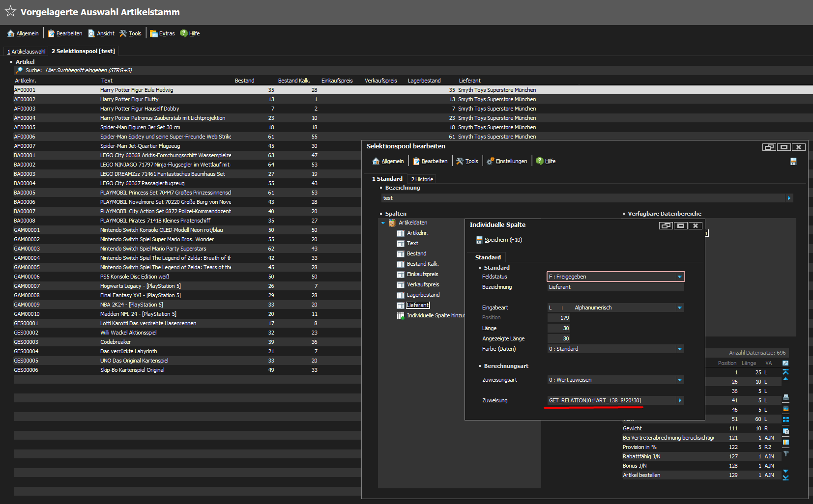This screenshot has height=504, width=813.
Task: Open the Extras menu
Action: pyautogui.click(x=162, y=33)
